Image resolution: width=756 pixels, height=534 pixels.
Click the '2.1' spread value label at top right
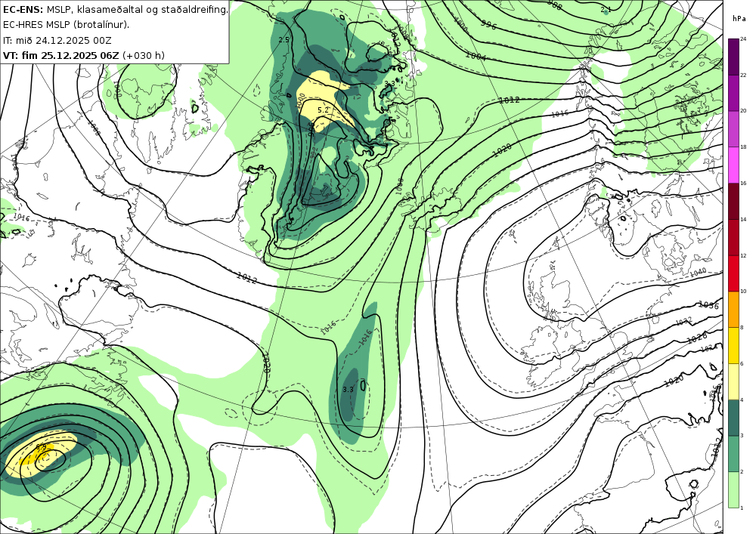(606, 10)
